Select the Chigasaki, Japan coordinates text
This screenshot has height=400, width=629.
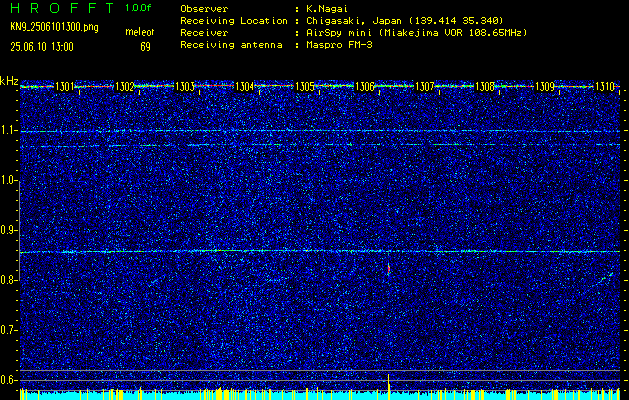pos(404,20)
